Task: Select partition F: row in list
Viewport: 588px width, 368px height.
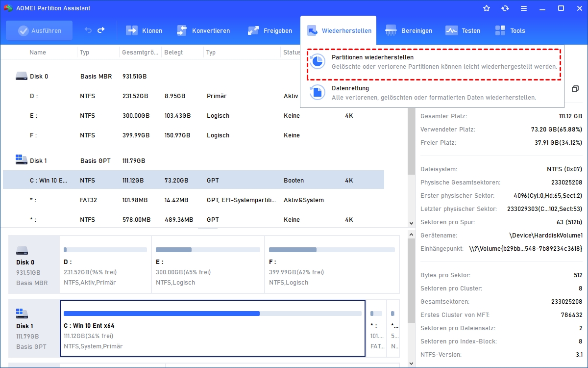Action: tap(194, 135)
